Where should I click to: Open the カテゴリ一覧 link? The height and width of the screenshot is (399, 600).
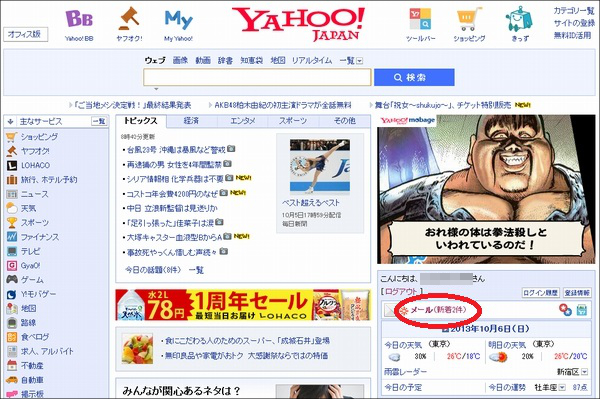pos(574,11)
